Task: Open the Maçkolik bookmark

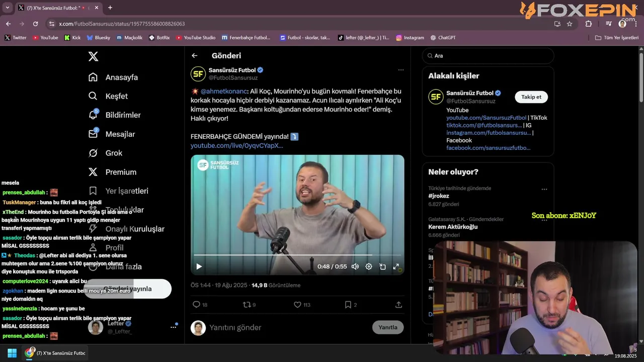Action: point(130,38)
